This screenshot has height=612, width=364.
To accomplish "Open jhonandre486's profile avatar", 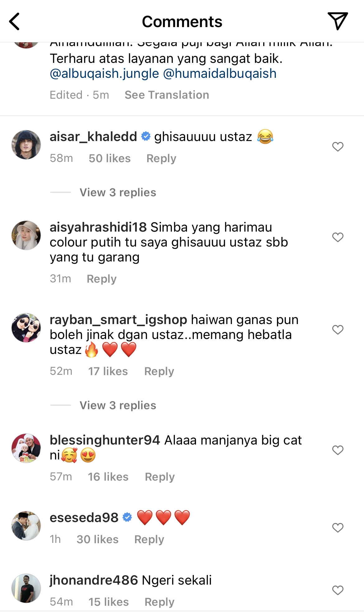I will click(x=26, y=588).
